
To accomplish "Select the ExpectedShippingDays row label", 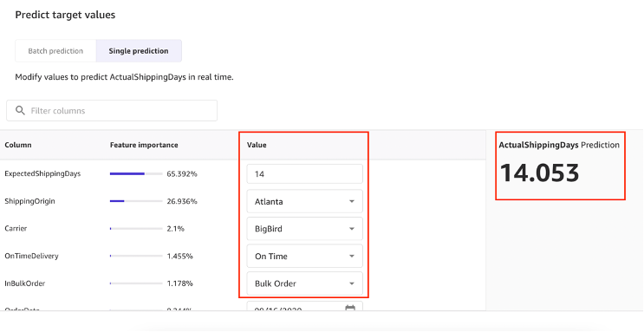I will pyautogui.click(x=42, y=174).
